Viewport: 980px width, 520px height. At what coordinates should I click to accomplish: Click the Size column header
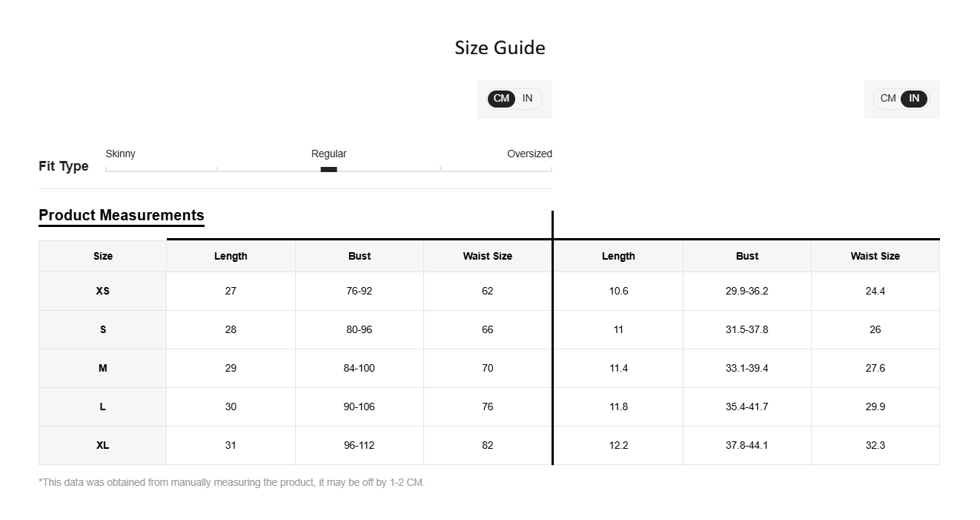(x=103, y=256)
